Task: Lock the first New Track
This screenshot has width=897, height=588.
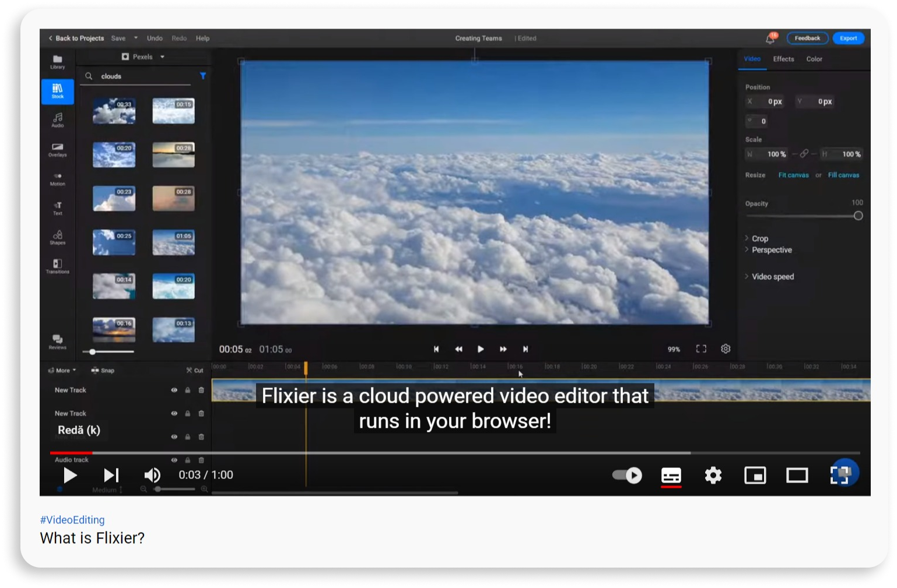Action: click(x=188, y=390)
